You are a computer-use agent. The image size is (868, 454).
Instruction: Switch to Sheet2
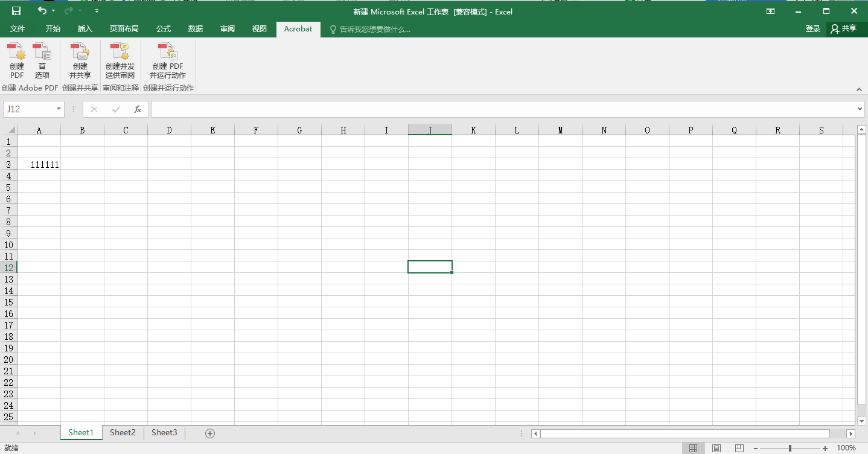123,432
